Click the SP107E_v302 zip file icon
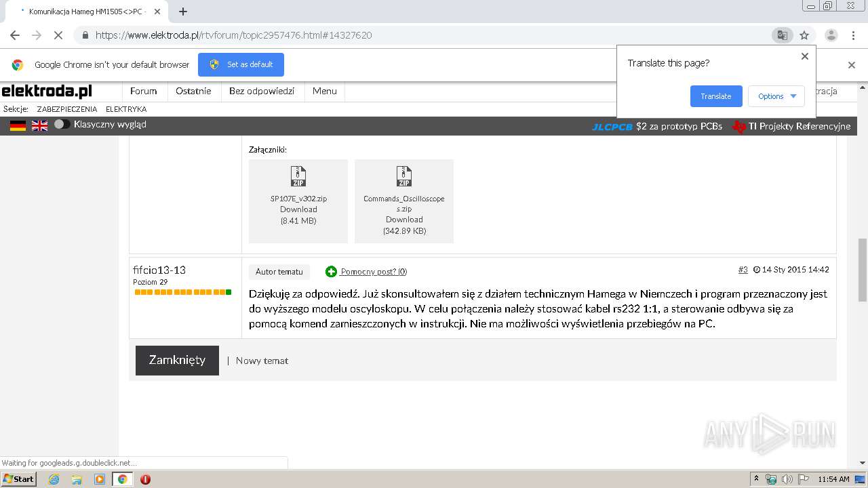The width and height of the screenshot is (868, 488). [x=298, y=176]
